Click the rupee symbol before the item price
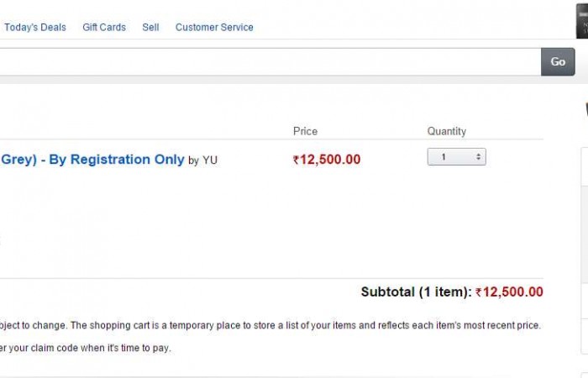The width and height of the screenshot is (588, 378). click(x=296, y=160)
